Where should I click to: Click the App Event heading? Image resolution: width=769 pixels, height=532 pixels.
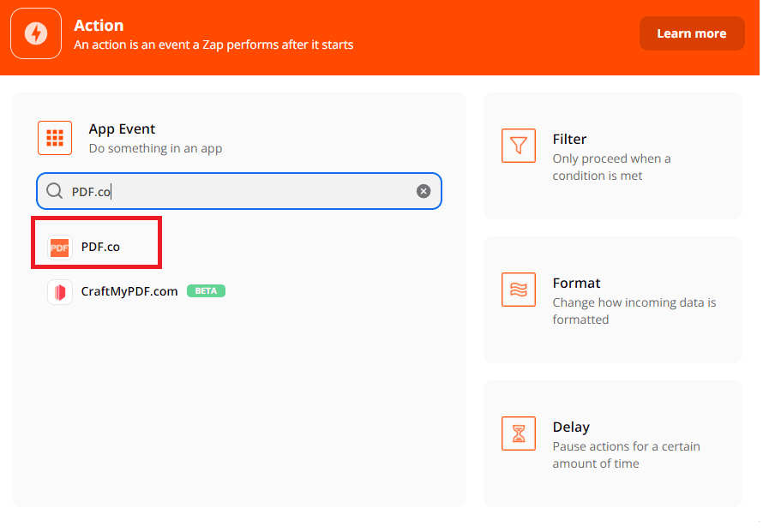point(122,129)
